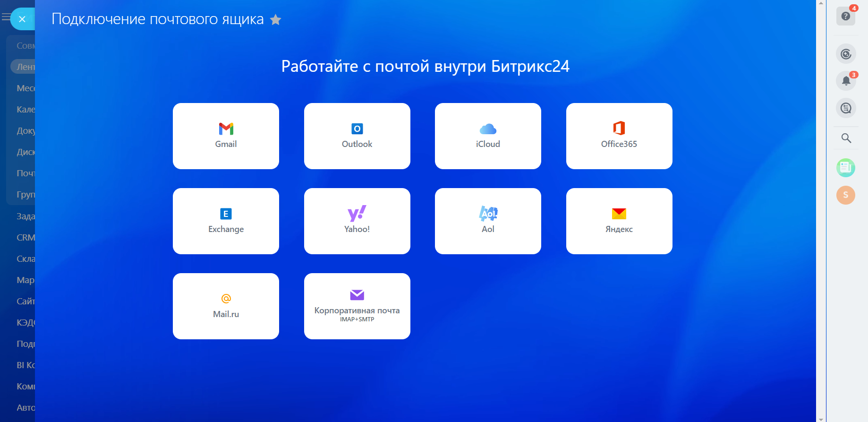Click the scrollbar up arrow
This screenshot has height=422, width=868.
click(821, 3)
